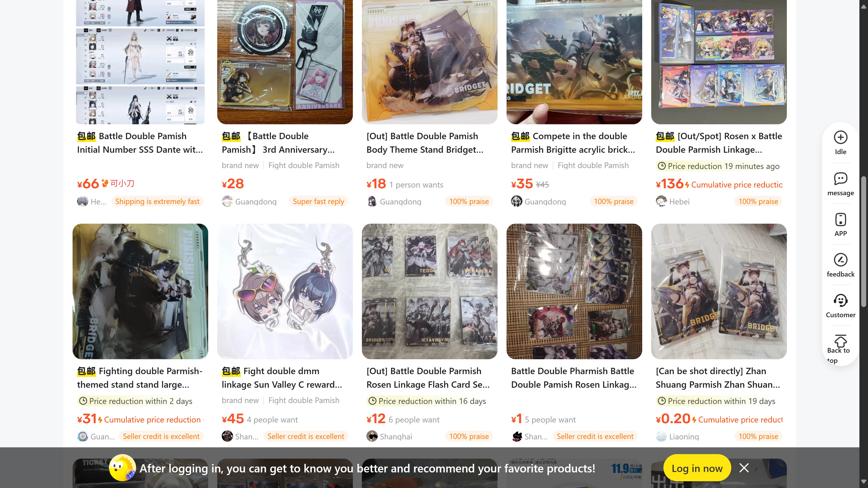Image resolution: width=868 pixels, height=488 pixels.
Task: Click the Bridget acrylic brick photo
Action: point(574,62)
